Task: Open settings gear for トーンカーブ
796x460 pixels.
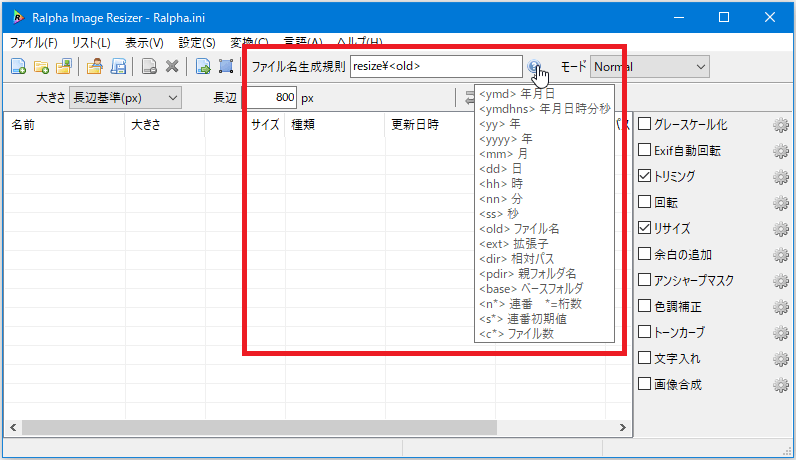Action: [x=781, y=332]
